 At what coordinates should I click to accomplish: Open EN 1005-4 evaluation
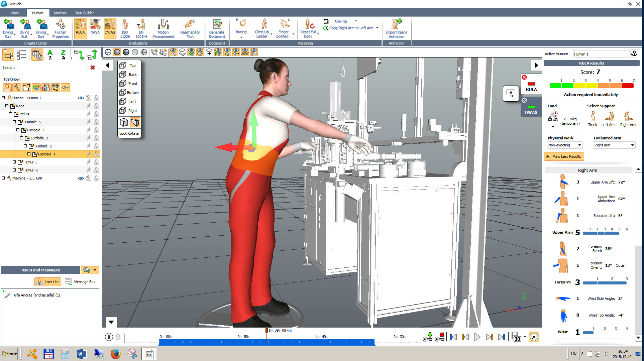coord(141,29)
